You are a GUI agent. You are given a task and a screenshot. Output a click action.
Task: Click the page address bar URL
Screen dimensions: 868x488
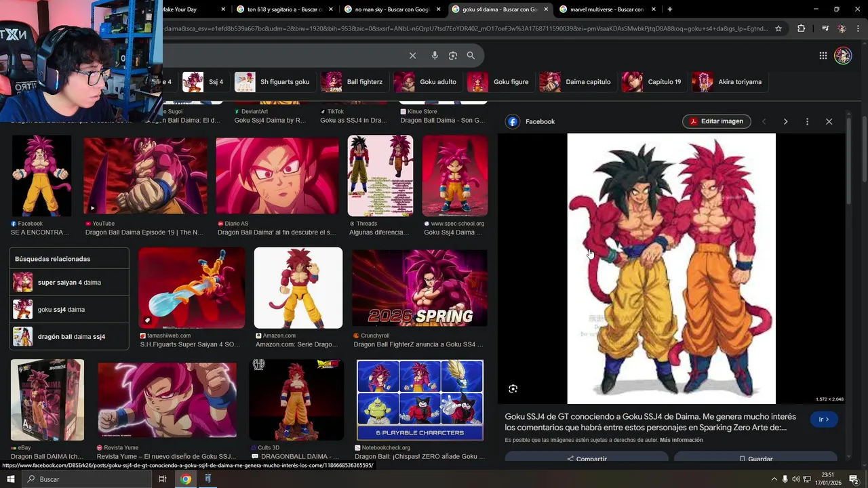click(x=466, y=28)
